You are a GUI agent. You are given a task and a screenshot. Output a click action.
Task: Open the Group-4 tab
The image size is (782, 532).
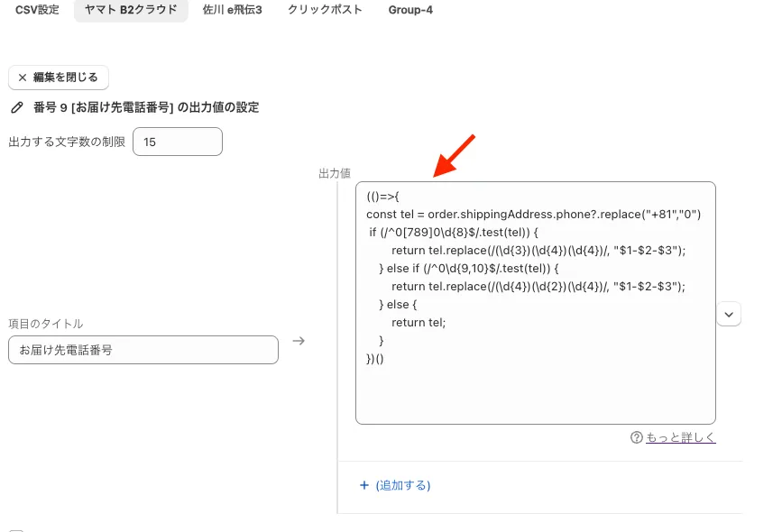[410, 10]
